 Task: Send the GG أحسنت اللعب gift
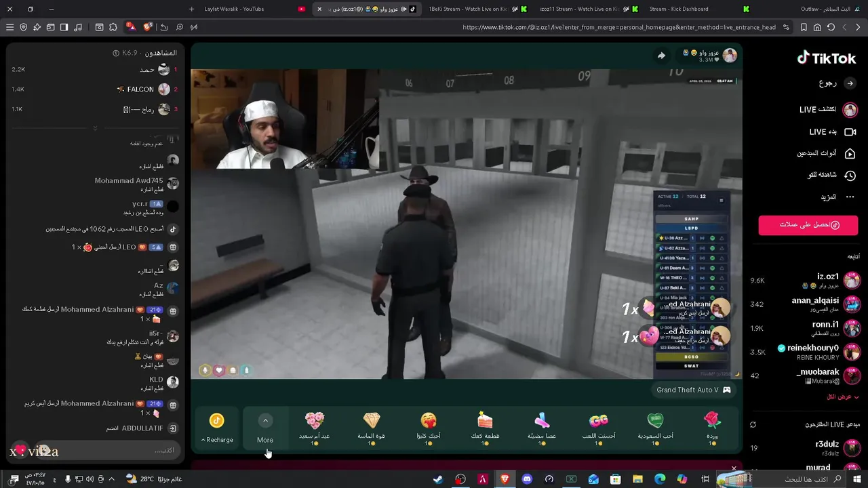click(598, 428)
